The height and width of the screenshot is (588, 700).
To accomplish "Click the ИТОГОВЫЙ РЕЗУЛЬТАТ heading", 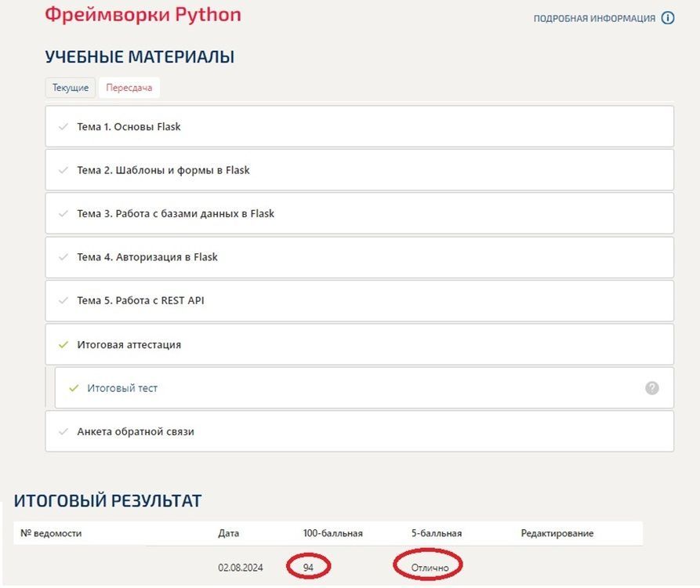I will pyautogui.click(x=107, y=500).
